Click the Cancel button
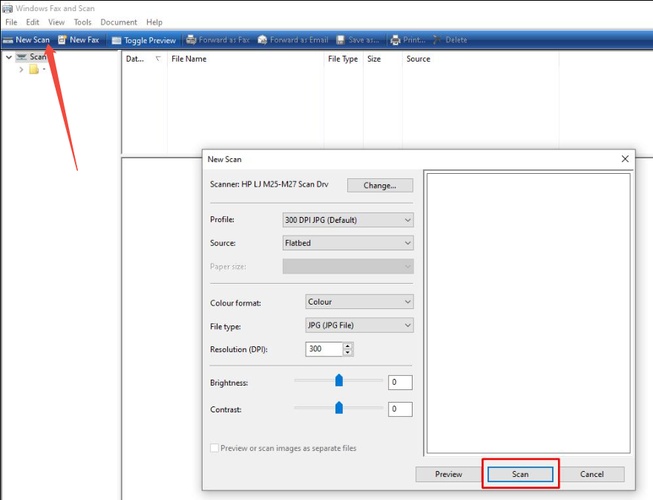 [x=591, y=474]
